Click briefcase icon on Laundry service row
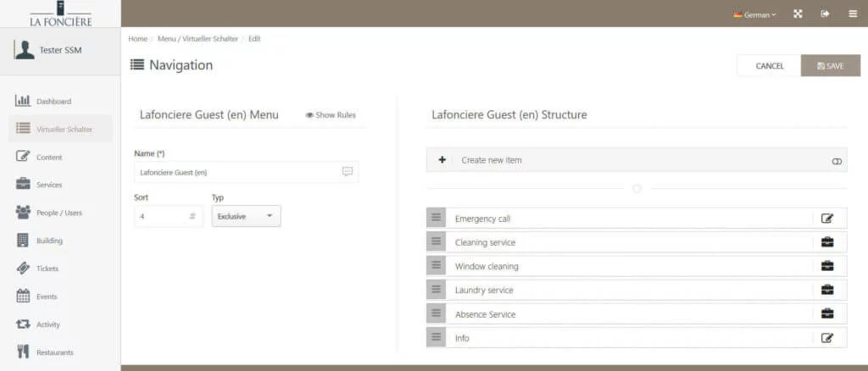This screenshot has height=371, width=868. pyautogui.click(x=827, y=290)
